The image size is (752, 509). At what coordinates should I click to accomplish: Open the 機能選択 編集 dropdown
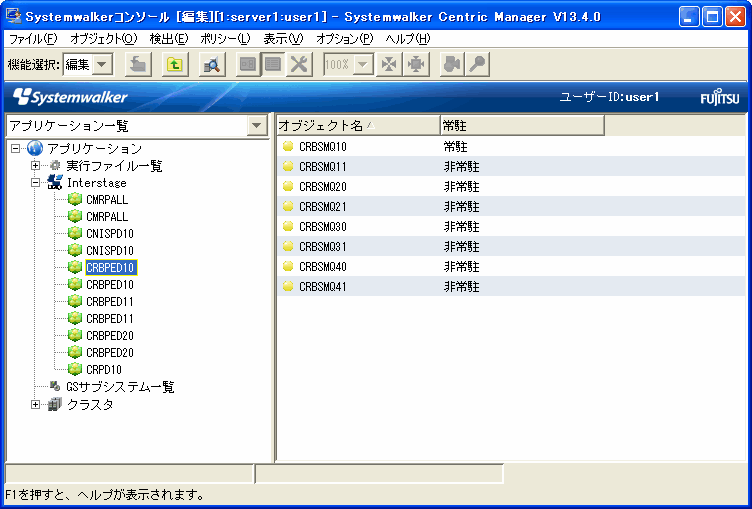pos(102,64)
